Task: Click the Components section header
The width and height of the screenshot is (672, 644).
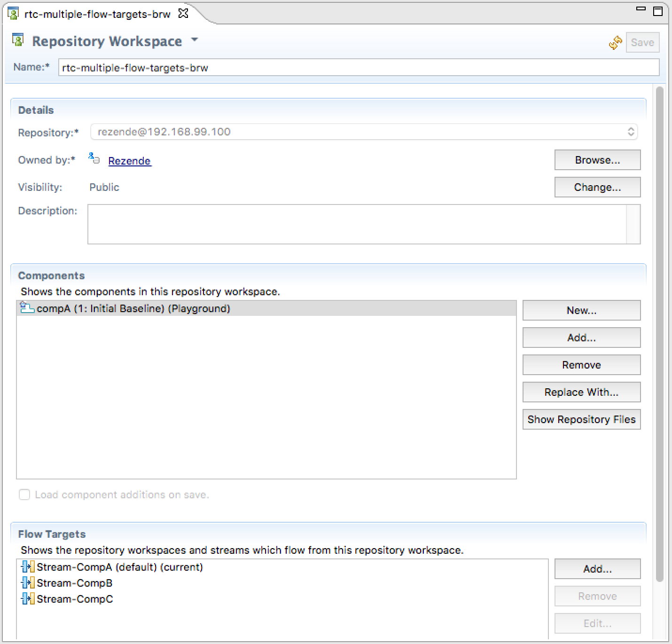Action: point(51,276)
